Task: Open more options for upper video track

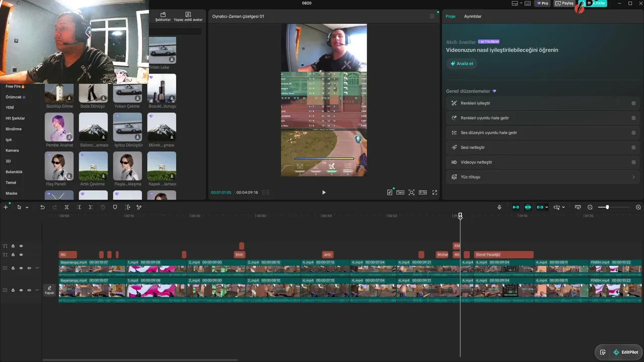Action: [37, 268]
